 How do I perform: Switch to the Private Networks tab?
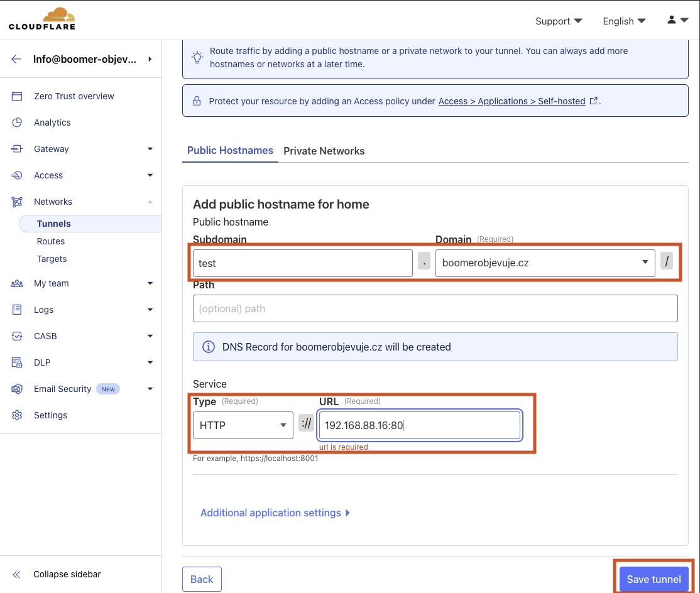(324, 151)
